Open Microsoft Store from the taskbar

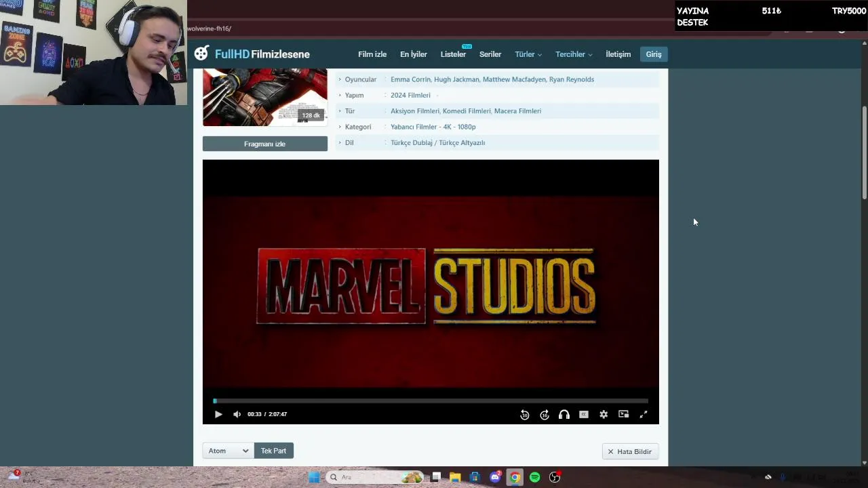click(x=475, y=477)
